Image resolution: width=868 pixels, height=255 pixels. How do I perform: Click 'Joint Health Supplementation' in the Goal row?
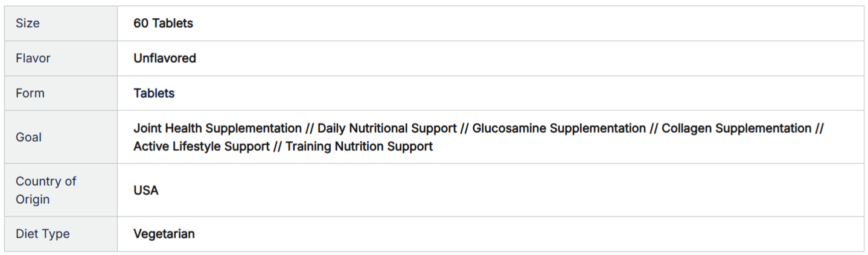217,128
